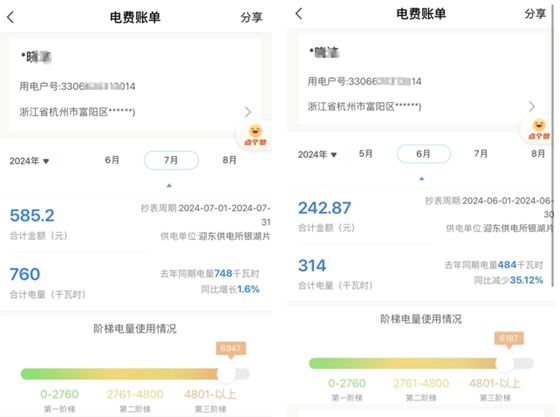Click the tier slider knob showing 6947
This screenshot has height=417, width=560.
tap(227, 374)
